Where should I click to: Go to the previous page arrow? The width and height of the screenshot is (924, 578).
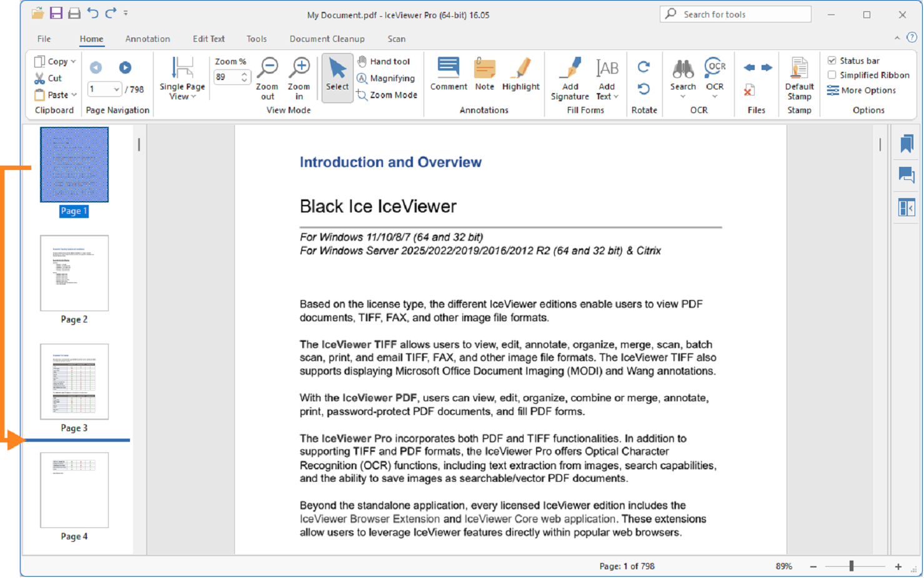pos(96,67)
